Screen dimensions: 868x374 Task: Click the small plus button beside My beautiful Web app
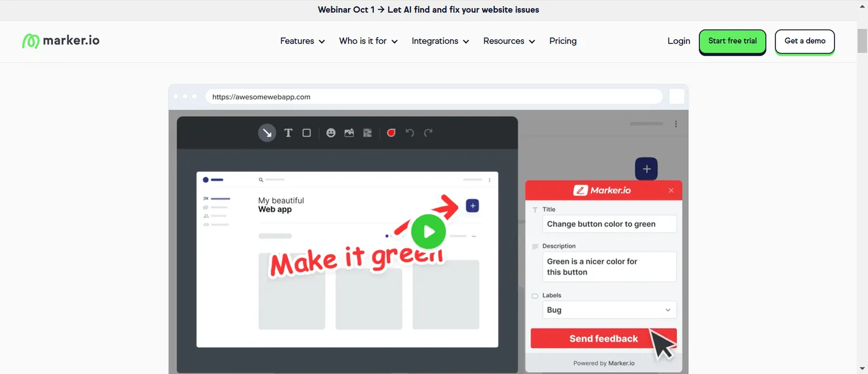pos(472,206)
